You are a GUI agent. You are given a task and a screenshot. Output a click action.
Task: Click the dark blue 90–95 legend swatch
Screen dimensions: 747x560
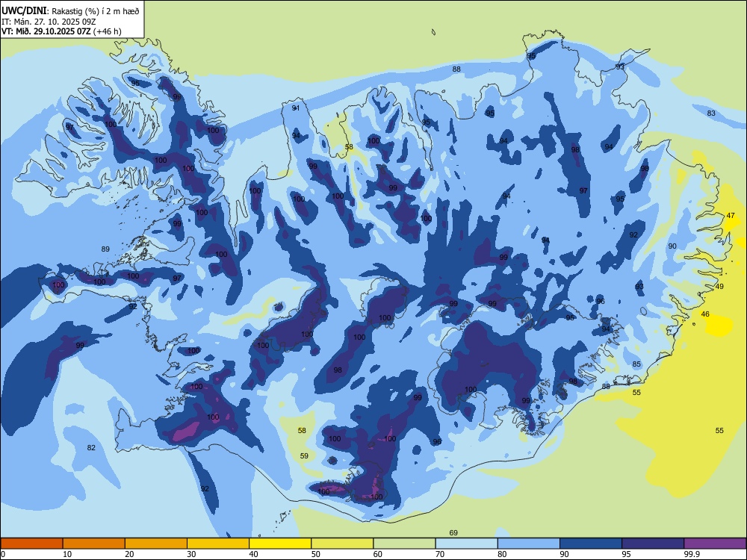pyautogui.click(x=591, y=544)
